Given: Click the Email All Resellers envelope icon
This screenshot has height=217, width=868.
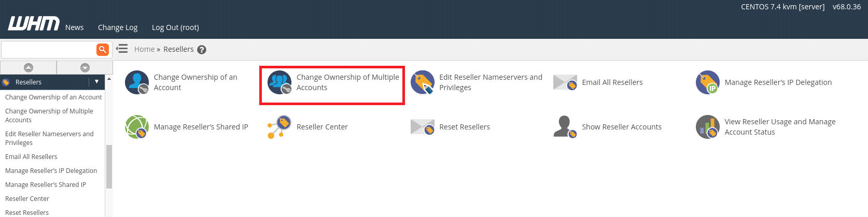Looking at the screenshot, I should coord(565,82).
